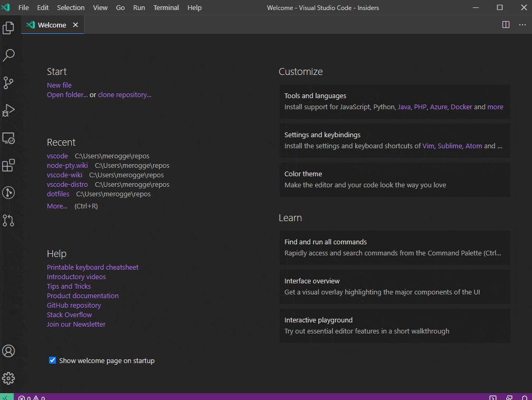The width and height of the screenshot is (532, 400).
Task: Open the vscode recent workspace
Action: pos(57,156)
